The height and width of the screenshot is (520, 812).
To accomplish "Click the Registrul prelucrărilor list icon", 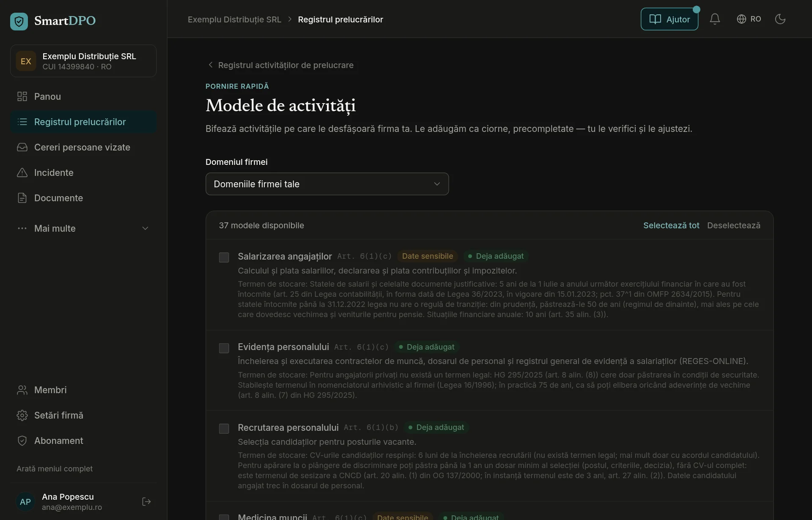I will tap(22, 122).
